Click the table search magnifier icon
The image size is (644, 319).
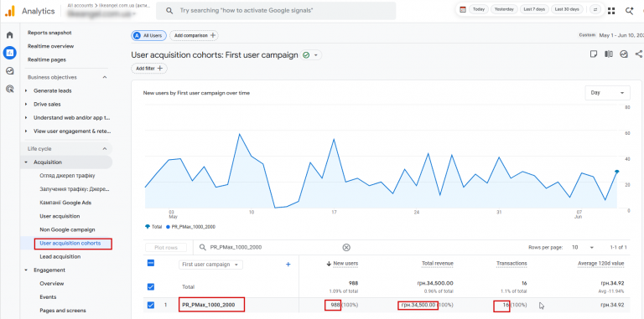pyautogui.click(x=202, y=247)
